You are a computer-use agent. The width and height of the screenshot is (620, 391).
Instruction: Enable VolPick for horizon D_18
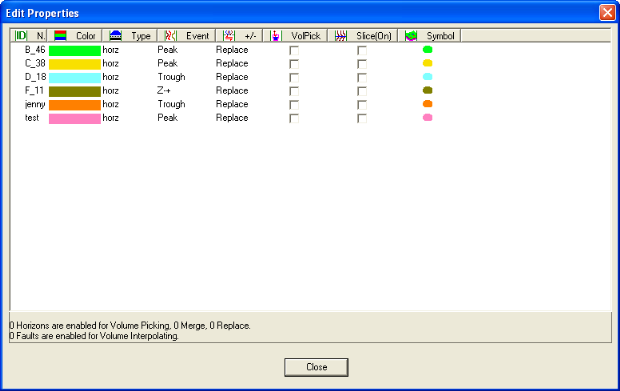294,77
